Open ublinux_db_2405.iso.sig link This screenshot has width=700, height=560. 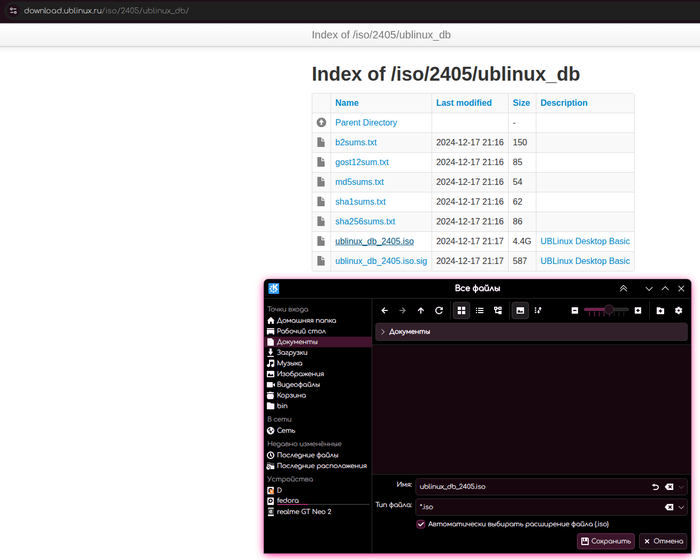[381, 261]
